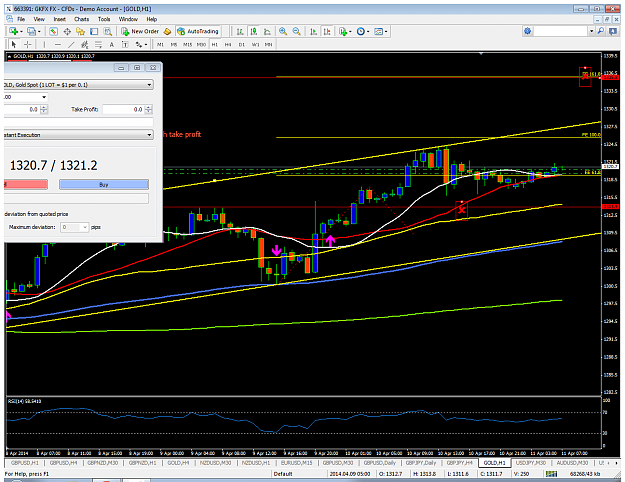Screen dimensions: 625x482
Task: Select the text label 'A' tool
Action: point(112,44)
